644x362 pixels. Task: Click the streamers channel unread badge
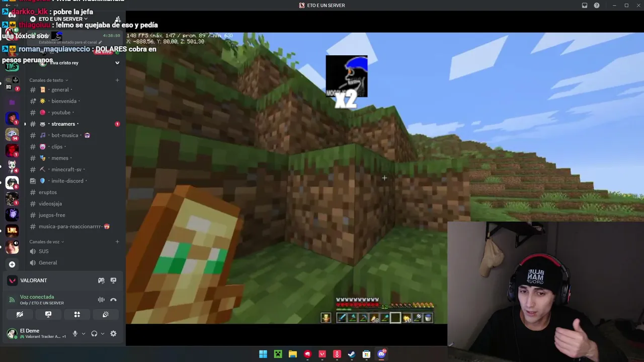117,124
